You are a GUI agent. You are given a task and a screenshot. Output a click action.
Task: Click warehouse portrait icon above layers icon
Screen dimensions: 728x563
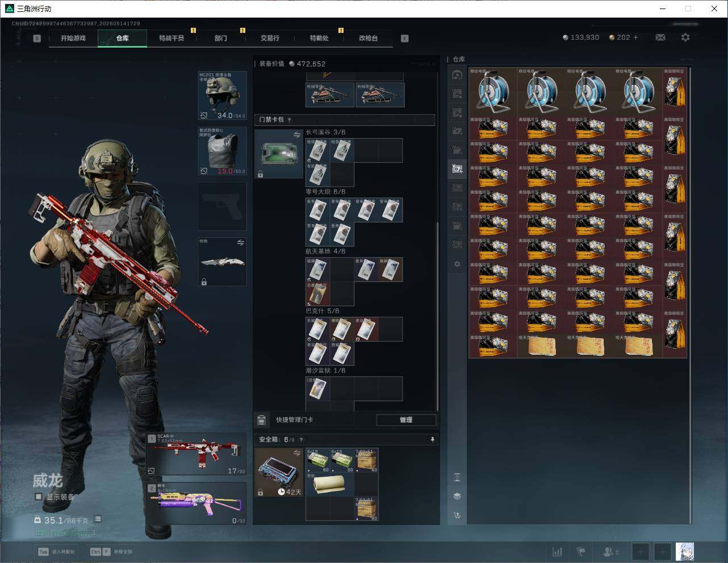tap(457, 477)
